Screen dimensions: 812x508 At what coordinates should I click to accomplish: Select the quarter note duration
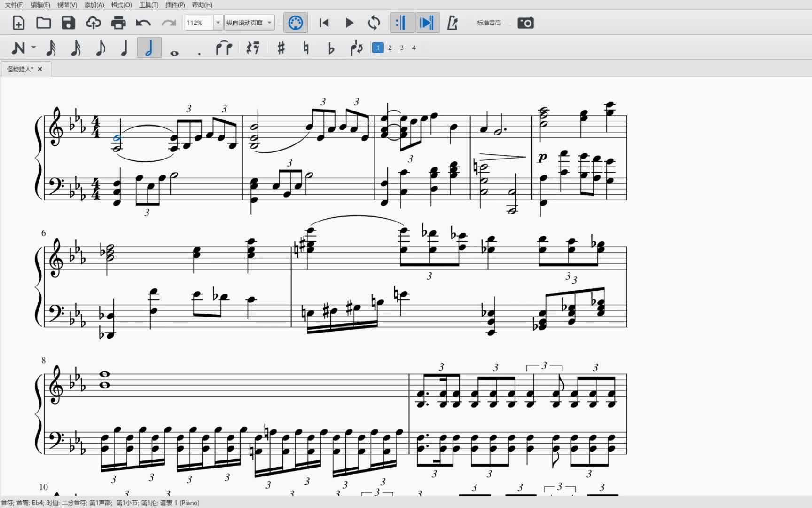point(125,48)
